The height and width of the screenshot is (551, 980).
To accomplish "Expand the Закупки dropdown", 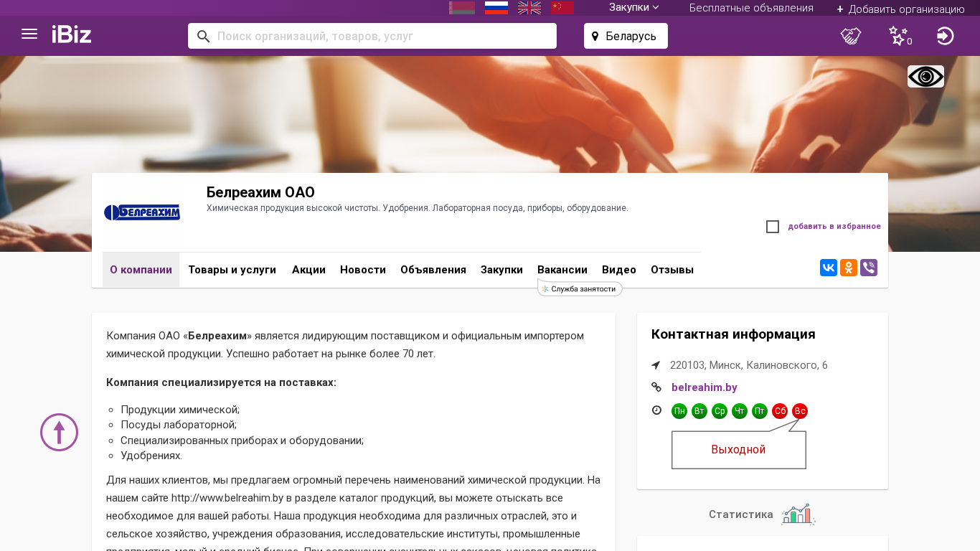I will tap(634, 7).
